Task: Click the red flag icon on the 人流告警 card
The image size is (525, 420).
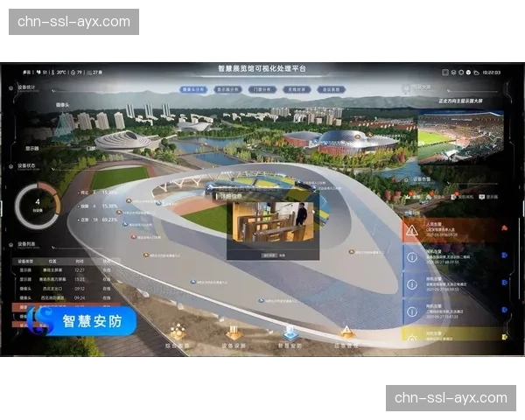Action: coord(505,228)
